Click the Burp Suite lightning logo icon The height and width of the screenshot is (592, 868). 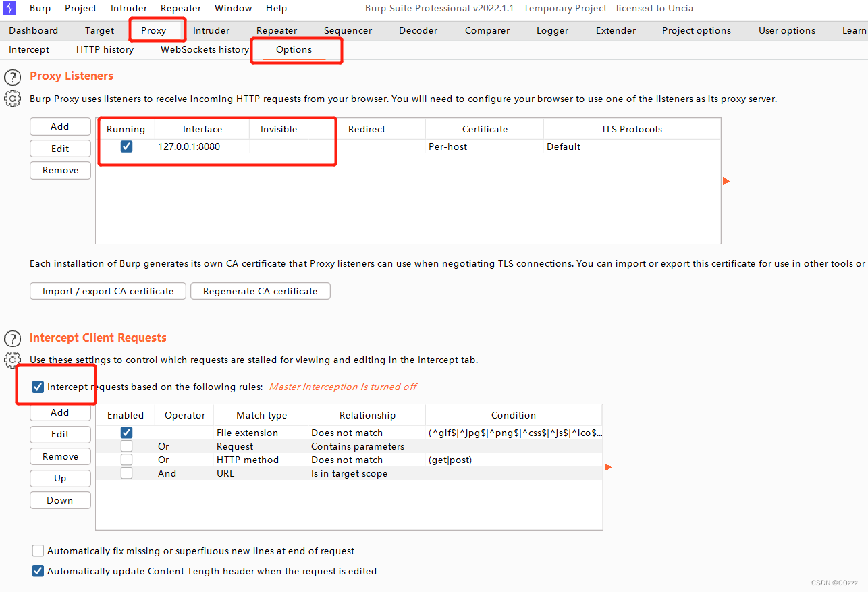[9, 8]
